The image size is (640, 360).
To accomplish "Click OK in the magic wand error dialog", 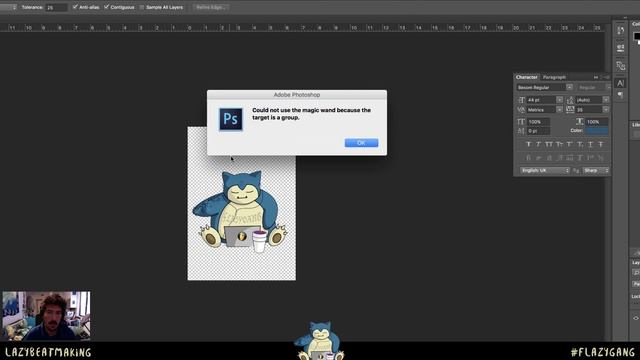I will click(x=361, y=143).
